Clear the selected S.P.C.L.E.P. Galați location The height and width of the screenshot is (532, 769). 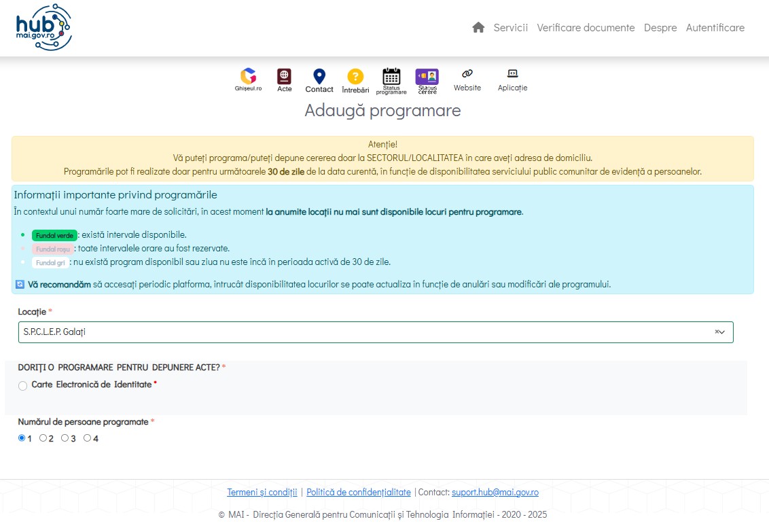click(x=717, y=332)
